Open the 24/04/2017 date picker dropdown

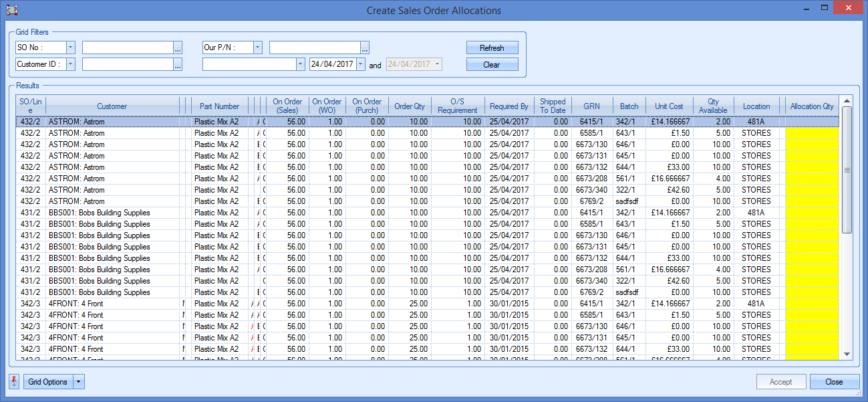[361, 65]
